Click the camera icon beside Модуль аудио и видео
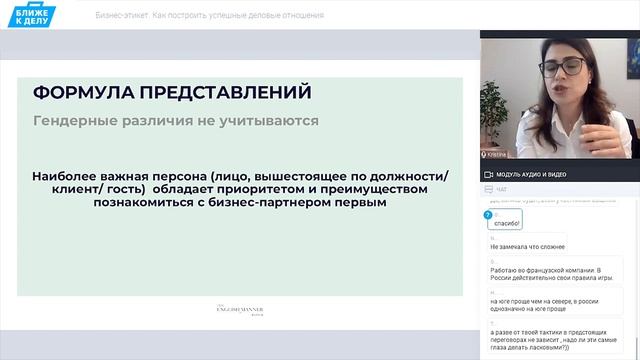This screenshot has width=640, height=360. 488,175
